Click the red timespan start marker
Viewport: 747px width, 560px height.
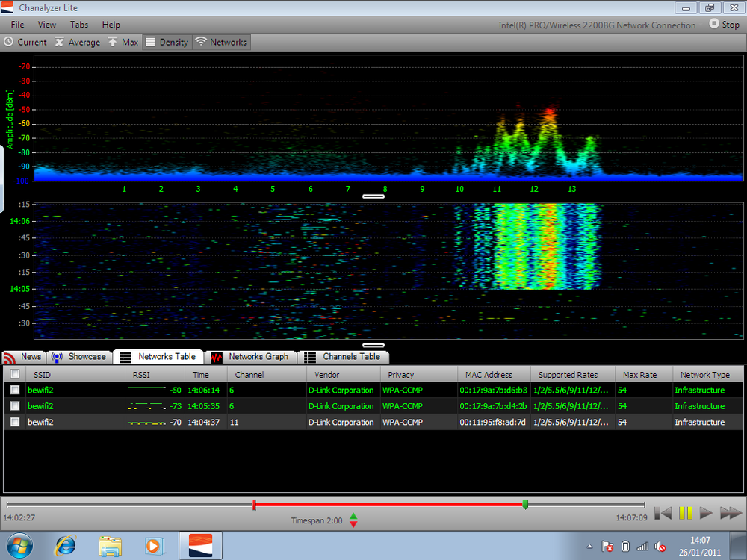pos(255,505)
